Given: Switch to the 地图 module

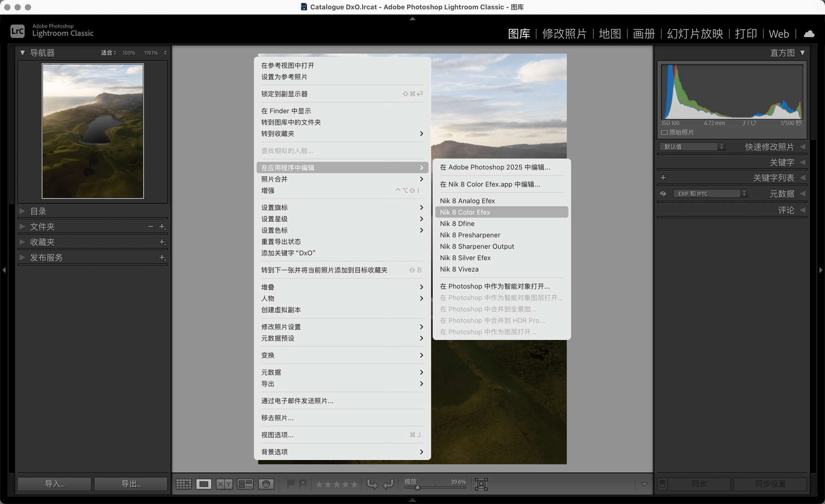Looking at the screenshot, I should click(610, 33).
